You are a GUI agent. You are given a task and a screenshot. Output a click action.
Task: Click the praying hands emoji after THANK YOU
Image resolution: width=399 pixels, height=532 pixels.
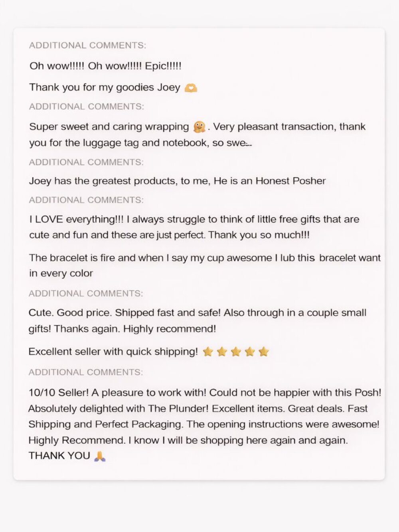point(100,456)
